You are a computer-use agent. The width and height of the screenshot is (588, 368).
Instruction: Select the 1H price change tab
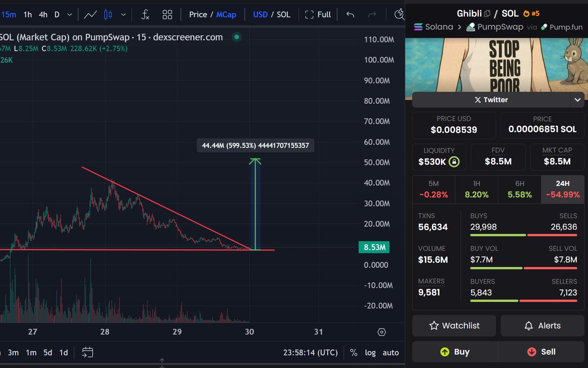pos(476,189)
